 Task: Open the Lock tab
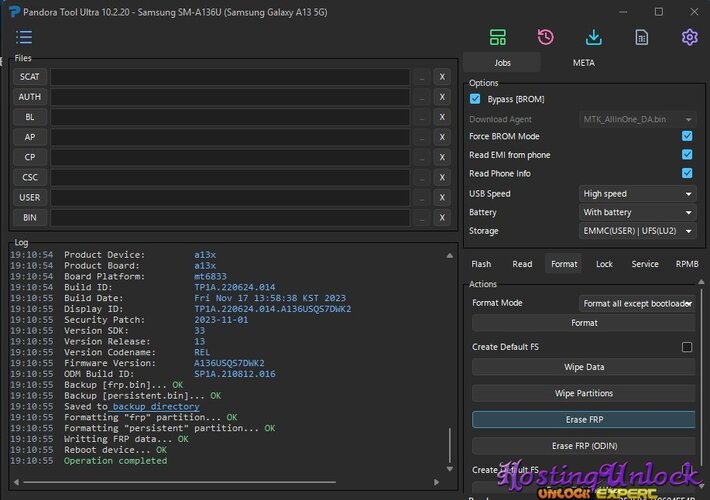(x=604, y=264)
